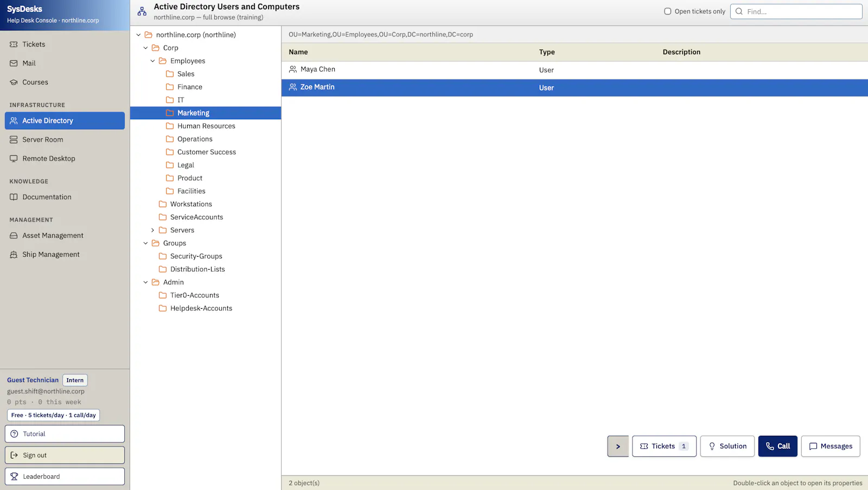Click the OU distinguished name path text
This screenshot has height=490, width=868.
(x=381, y=35)
